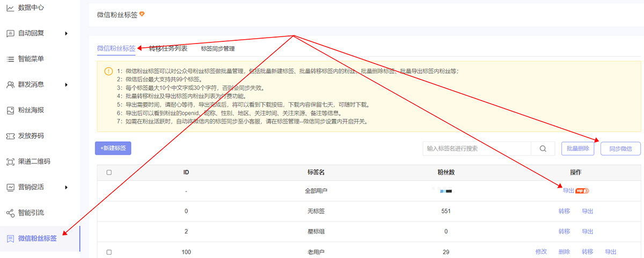This screenshot has height=258, width=644.
Task: Click the 自动回复 message icon
Action: coord(10,33)
